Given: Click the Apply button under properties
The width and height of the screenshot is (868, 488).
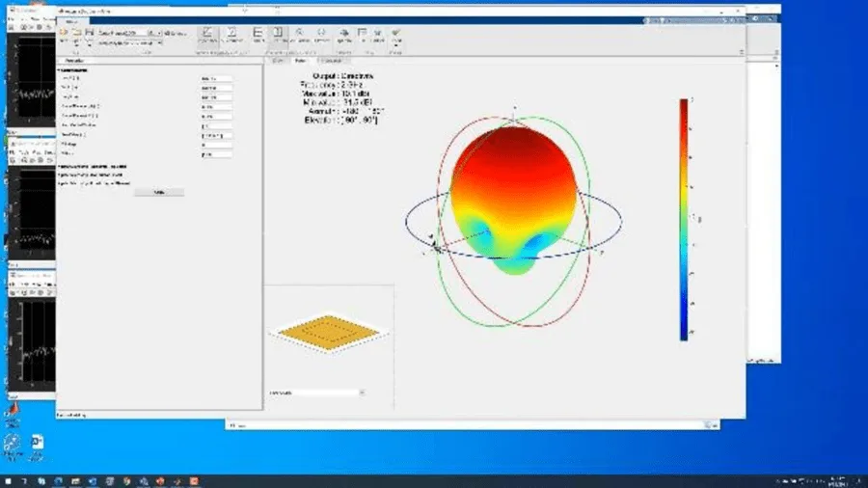Looking at the screenshot, I should pos(159,192).
